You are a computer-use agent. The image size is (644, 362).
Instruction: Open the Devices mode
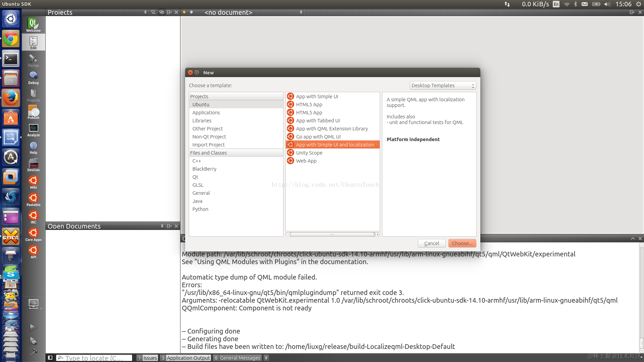(x=33, y=165)
